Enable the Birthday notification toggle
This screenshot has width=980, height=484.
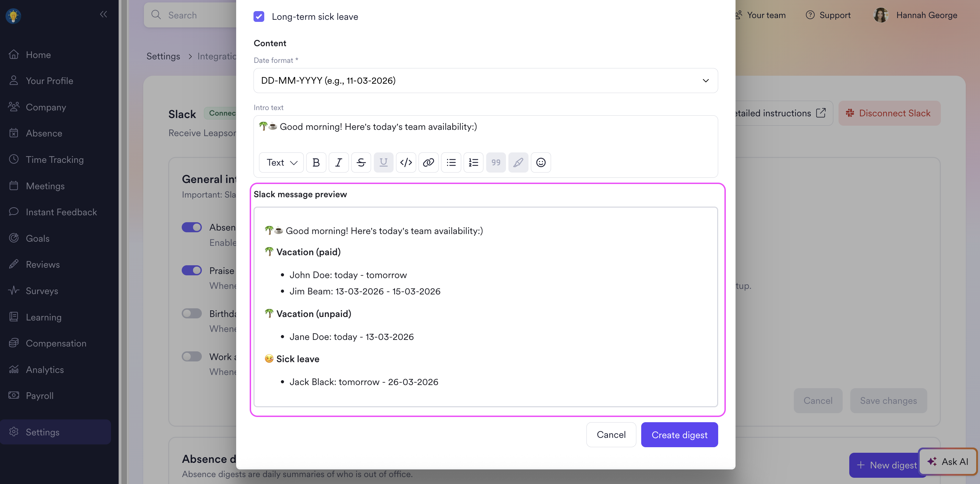point(191,314)
